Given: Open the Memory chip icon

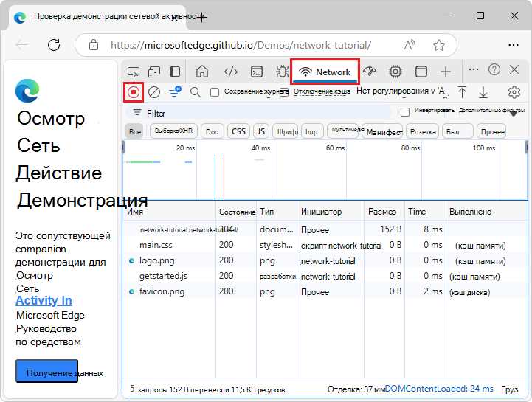Looking at the screenshot, I should click(x=395, y=72).
